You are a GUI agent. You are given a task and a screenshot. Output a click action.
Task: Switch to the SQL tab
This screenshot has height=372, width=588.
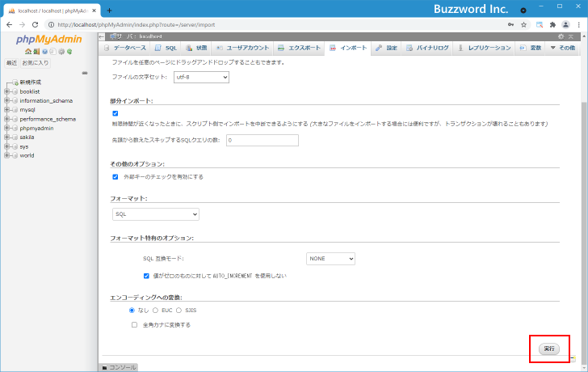click(166, 48)
